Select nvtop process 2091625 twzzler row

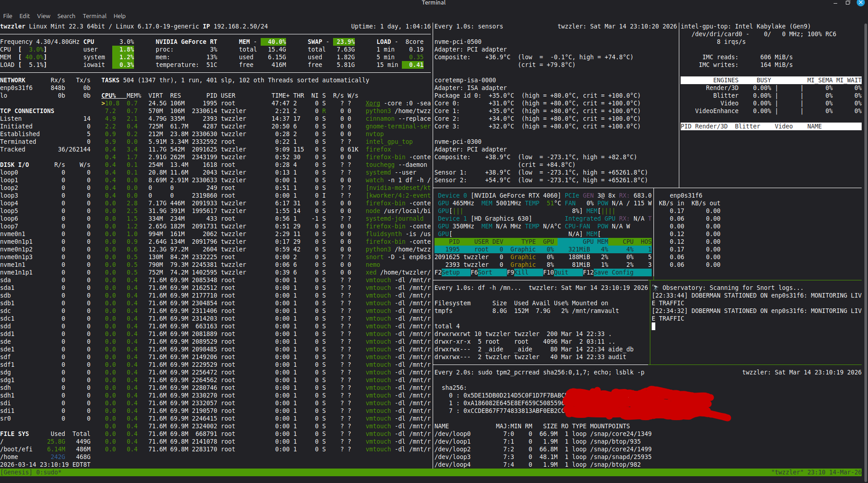tap(543, 257)
